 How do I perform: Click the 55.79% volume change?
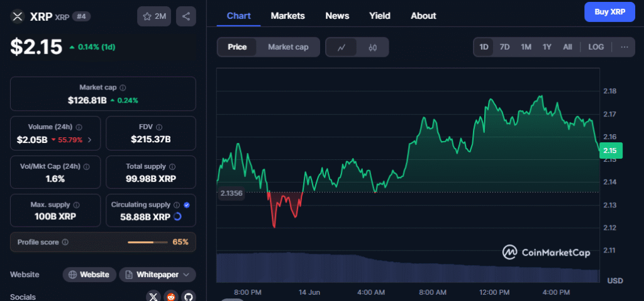[67, 140]
